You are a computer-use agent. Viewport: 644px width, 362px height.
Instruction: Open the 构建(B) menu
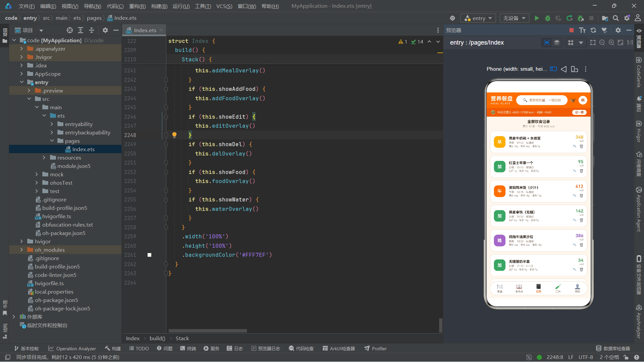point(159,6)
